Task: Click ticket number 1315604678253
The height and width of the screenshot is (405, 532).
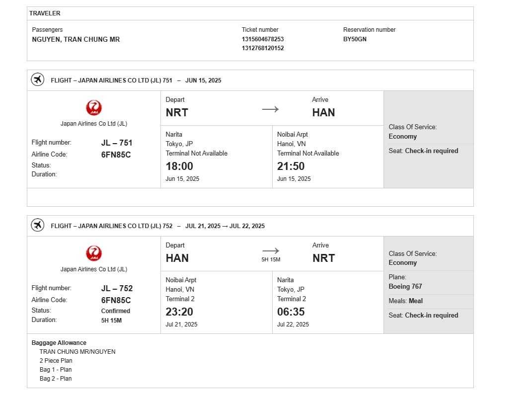Action: click(x=263, y=39)
